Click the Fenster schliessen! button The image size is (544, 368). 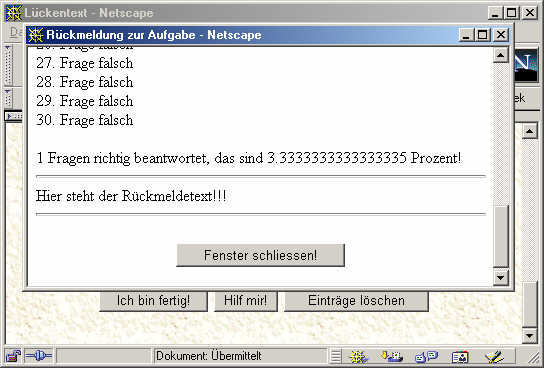click(261, 255)
